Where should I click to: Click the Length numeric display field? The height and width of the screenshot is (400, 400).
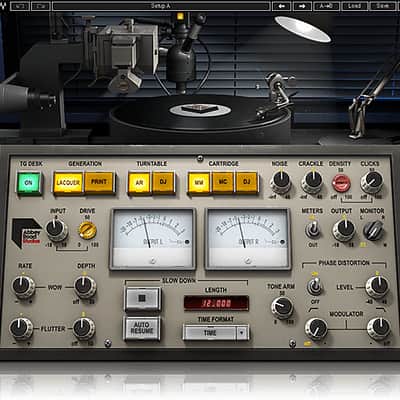pyautogui.click(x=216, y=303)
